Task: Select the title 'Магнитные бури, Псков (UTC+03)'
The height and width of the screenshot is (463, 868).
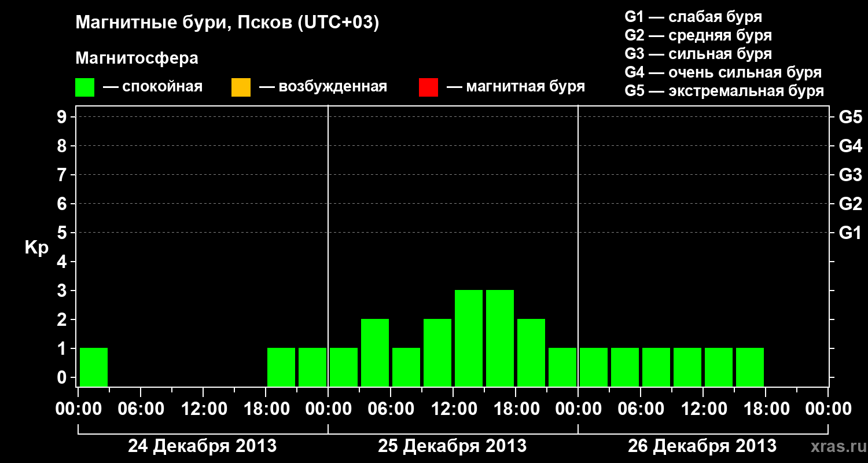Action: (x=227, y=23)
